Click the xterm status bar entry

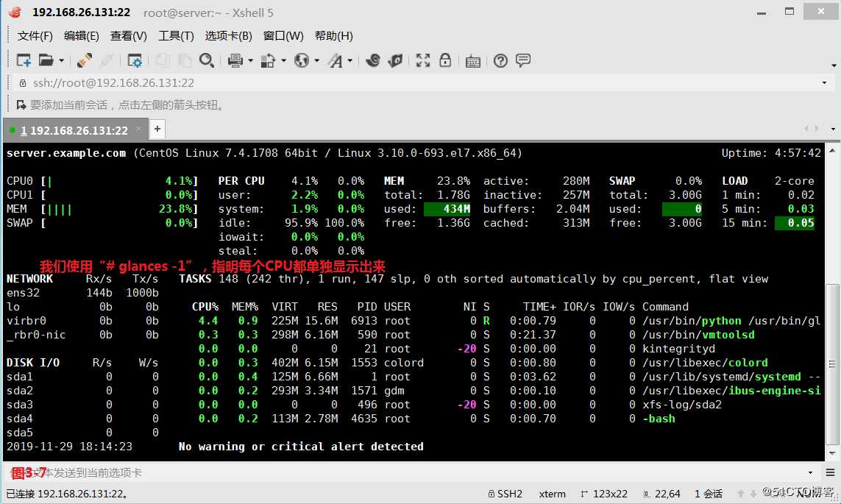(x=553, y=494)
